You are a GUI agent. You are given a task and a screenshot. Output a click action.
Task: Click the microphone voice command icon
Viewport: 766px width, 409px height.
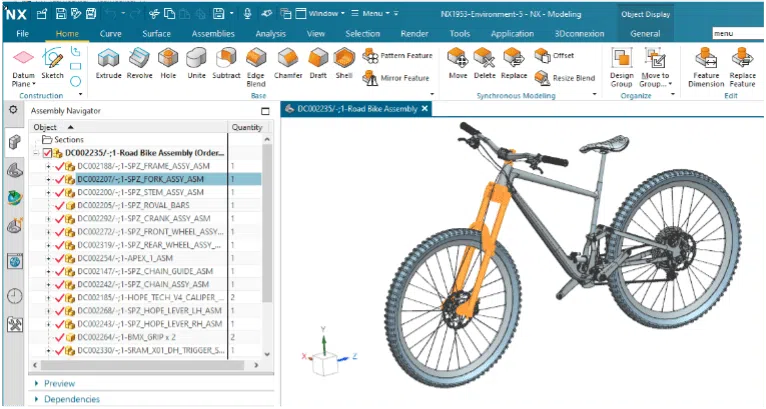(247, 14)
